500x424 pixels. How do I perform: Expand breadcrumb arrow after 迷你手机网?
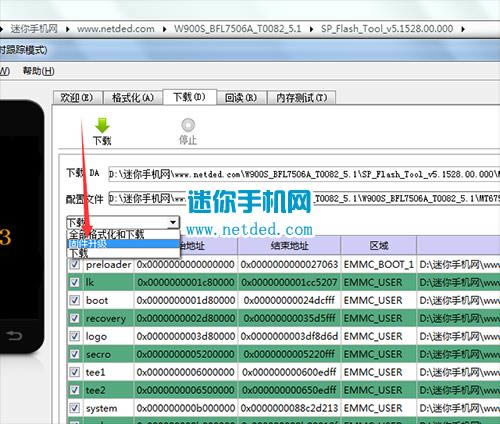click(68, 29)
